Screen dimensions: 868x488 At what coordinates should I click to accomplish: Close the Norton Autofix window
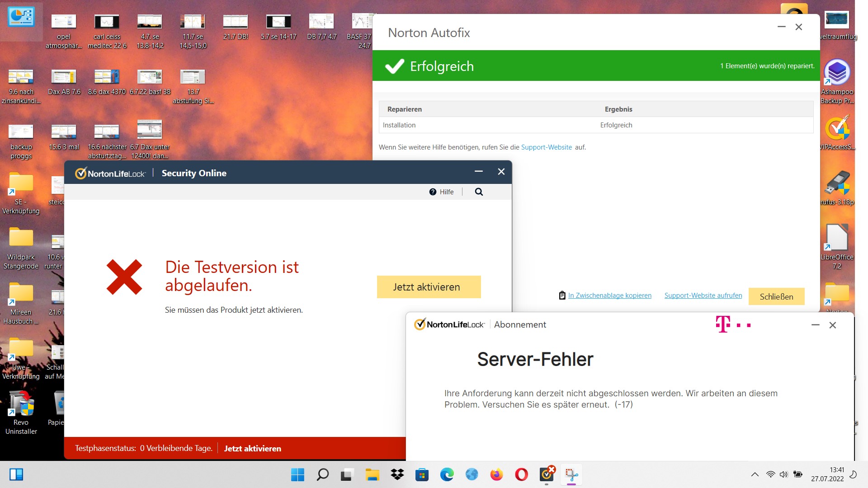click(799, 27)
